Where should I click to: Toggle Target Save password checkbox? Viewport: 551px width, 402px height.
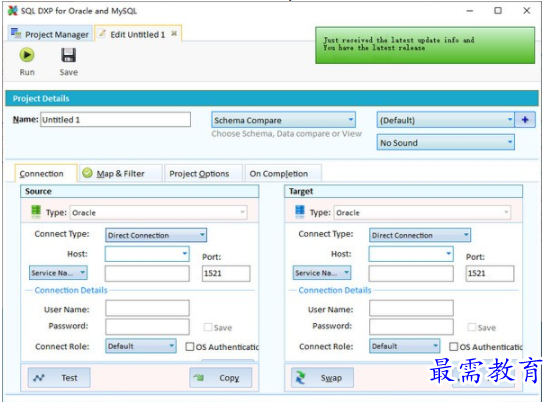(x=472, y=328)
